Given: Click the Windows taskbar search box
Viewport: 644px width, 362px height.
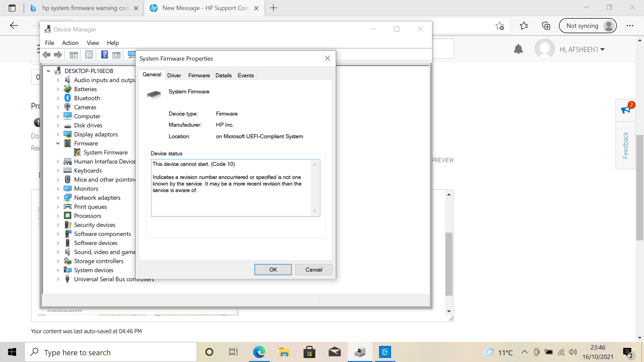Looking at the screenshot, I should 111,352.
